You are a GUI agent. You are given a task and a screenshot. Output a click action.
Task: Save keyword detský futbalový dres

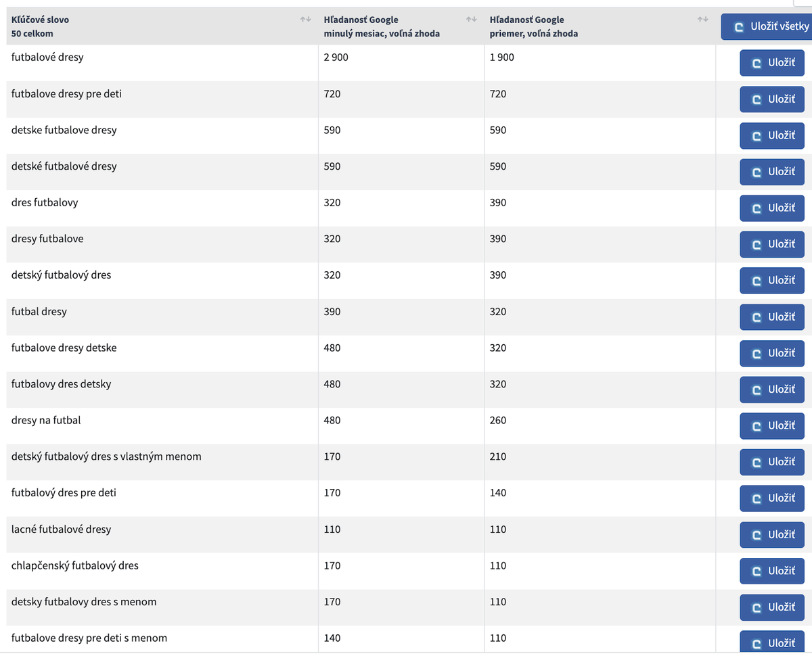(772, 281)
